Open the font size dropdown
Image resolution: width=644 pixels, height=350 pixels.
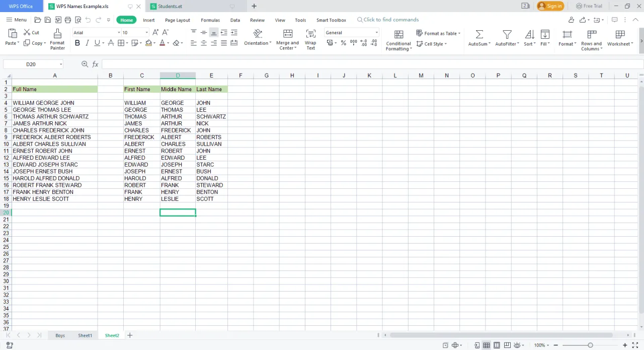click(x=147, y=32)
